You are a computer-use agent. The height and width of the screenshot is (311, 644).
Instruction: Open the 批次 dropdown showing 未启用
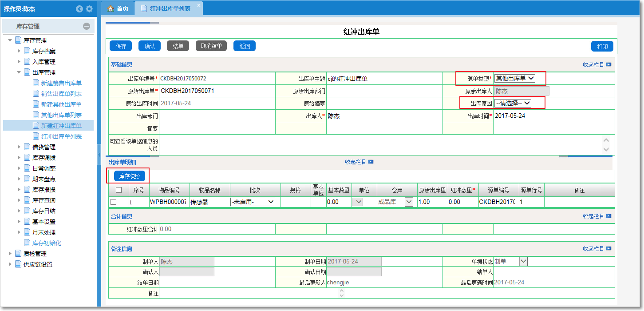click(253, 202)
